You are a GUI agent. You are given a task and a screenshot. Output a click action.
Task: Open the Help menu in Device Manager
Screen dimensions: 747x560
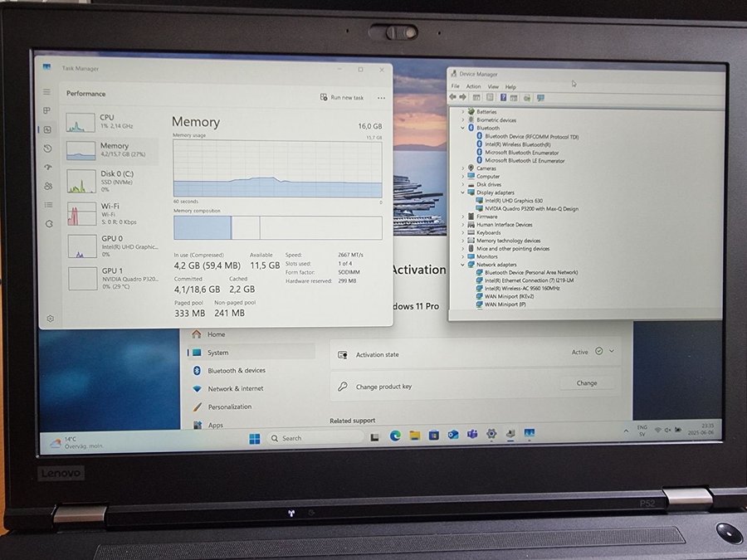pos(510,87)
